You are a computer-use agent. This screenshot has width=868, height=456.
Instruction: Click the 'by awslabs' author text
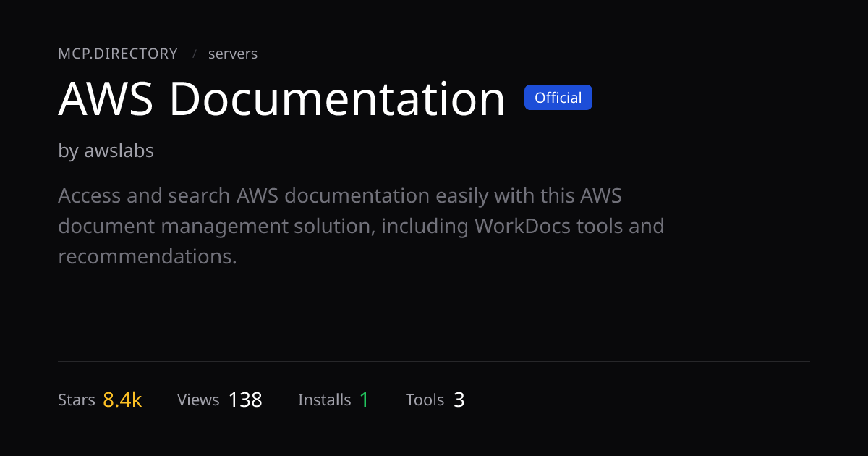coord(106,151)
